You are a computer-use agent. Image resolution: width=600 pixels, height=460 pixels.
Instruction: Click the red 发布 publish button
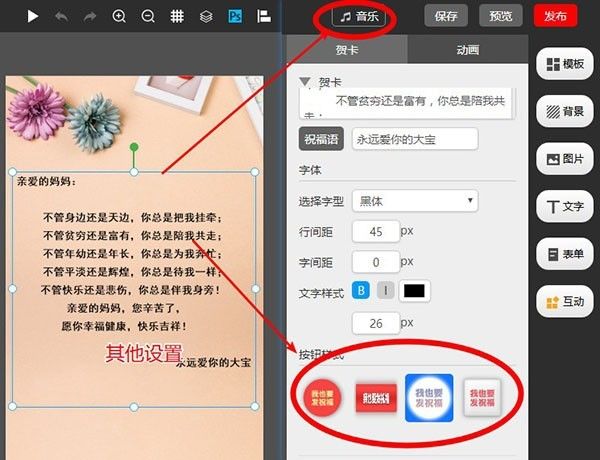click(x=555, y=16)
